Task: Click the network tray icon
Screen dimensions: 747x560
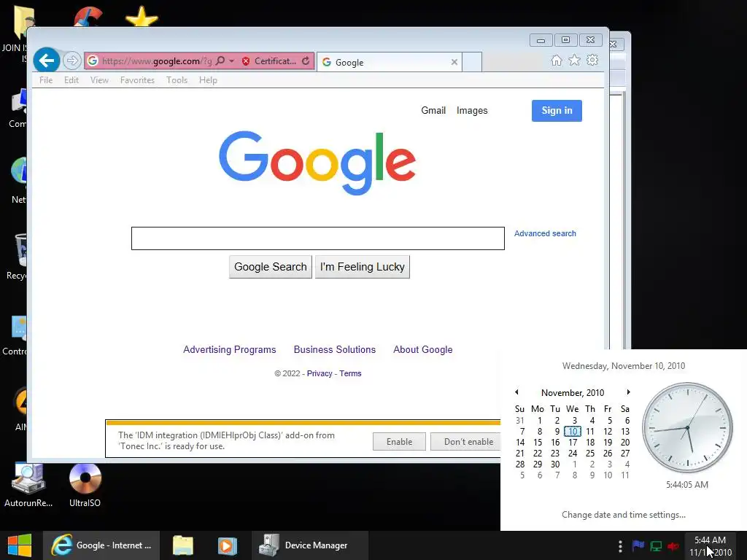Action: point(656,546)
